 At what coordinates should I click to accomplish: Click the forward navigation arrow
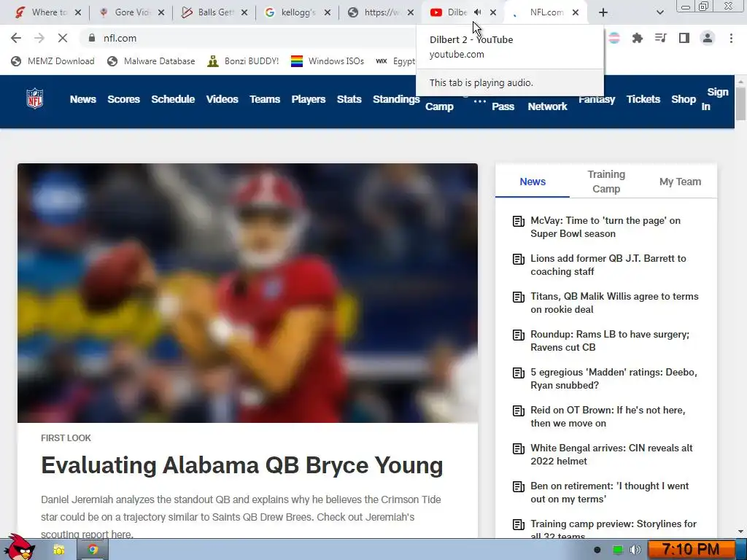point(39,38)
